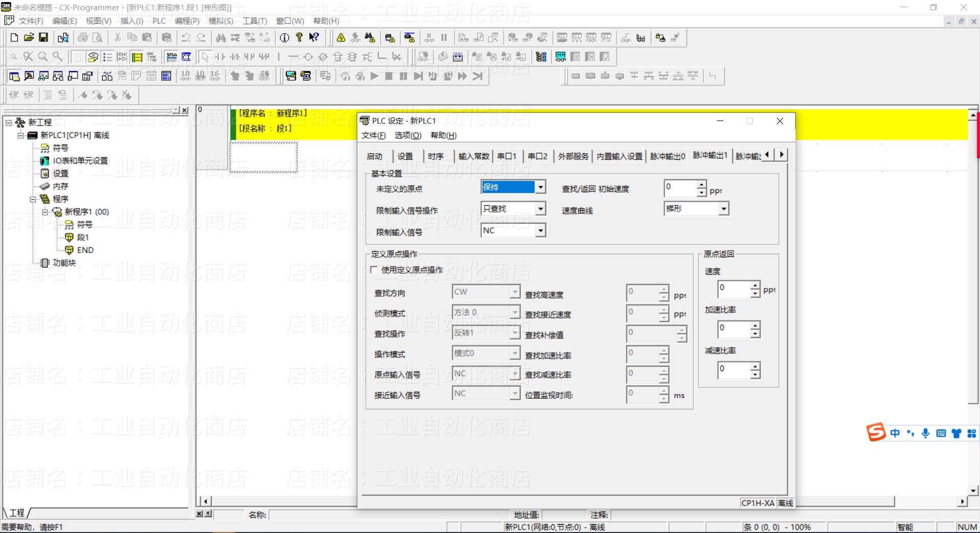
Task: Open the 未定义的原点 dropdown
Action: pos(541,187)
